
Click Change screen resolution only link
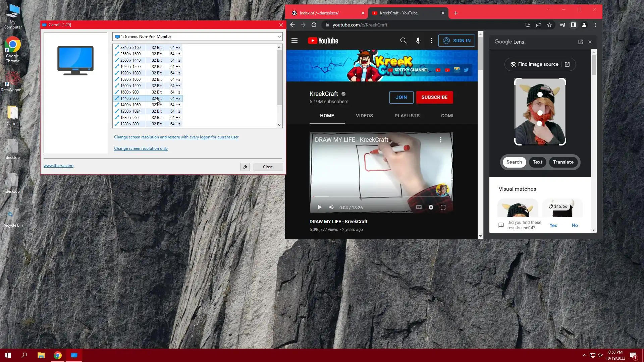(x=141, y=148)
